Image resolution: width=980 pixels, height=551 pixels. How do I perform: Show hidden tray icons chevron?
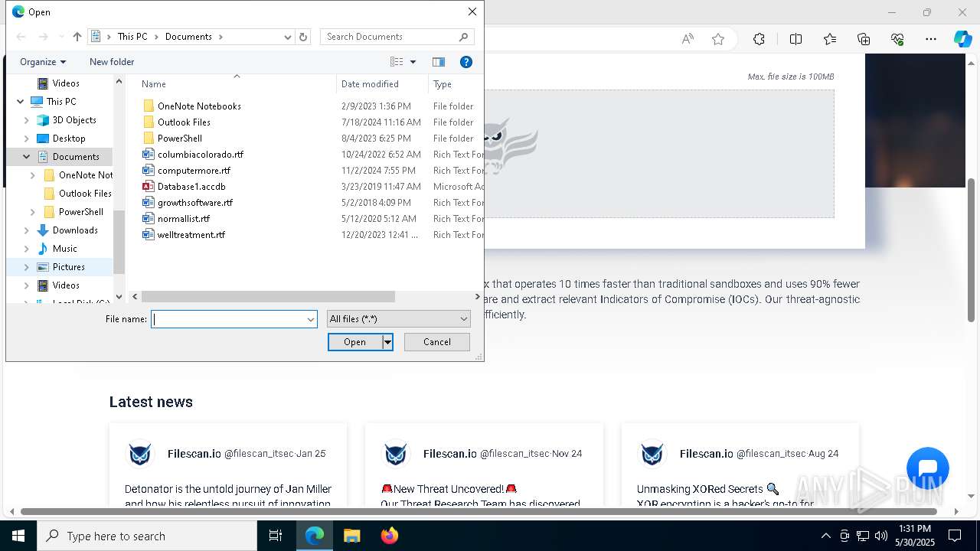point(825,536)
